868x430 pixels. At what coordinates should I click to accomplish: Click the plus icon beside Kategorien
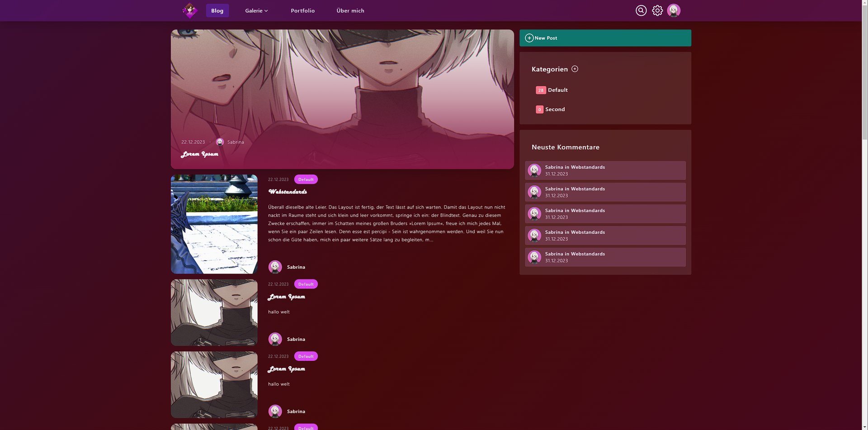(575, 69)
